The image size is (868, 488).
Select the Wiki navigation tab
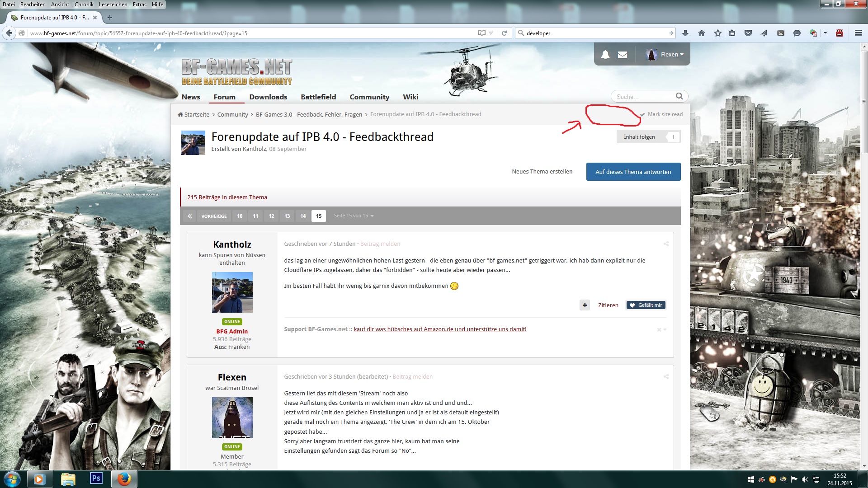pyautogui.click(x=410, y=97)
